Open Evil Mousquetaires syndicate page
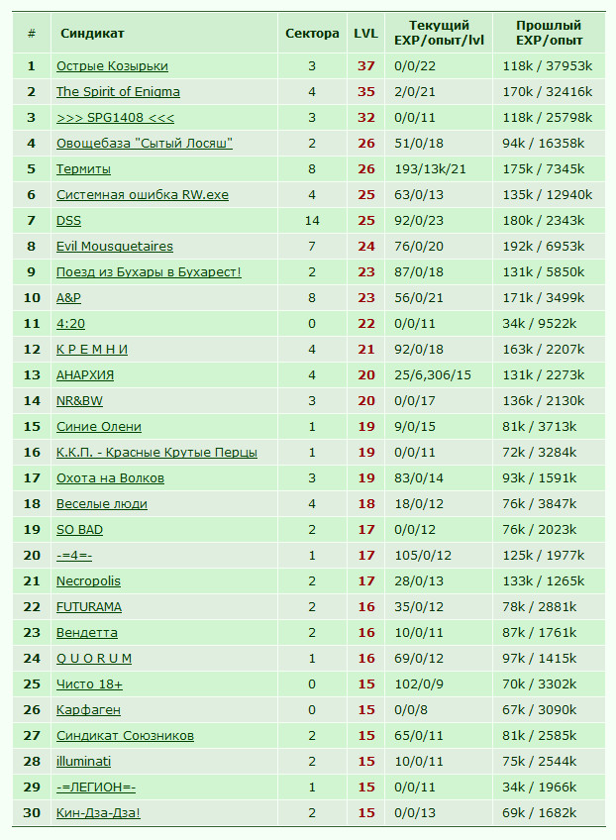The height and width of the screenshot is (840, 616). [x=115, y=246]
